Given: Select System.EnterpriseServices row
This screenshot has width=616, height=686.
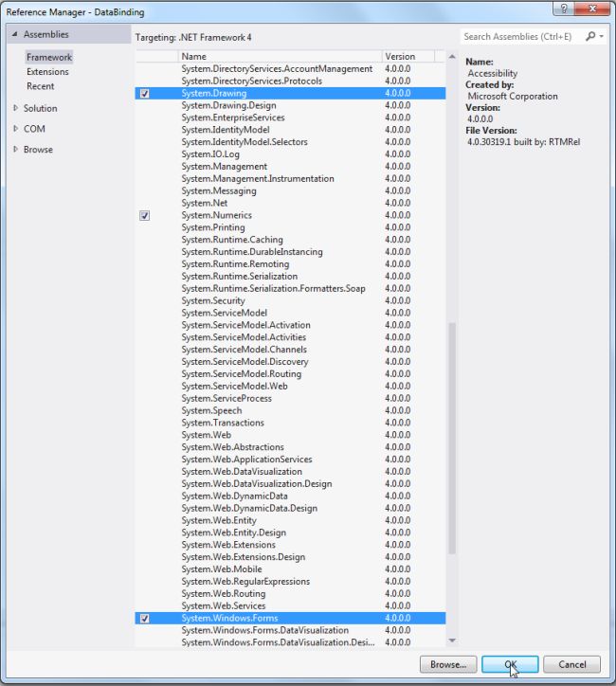Looking at the screenshot, I should 290,117.
